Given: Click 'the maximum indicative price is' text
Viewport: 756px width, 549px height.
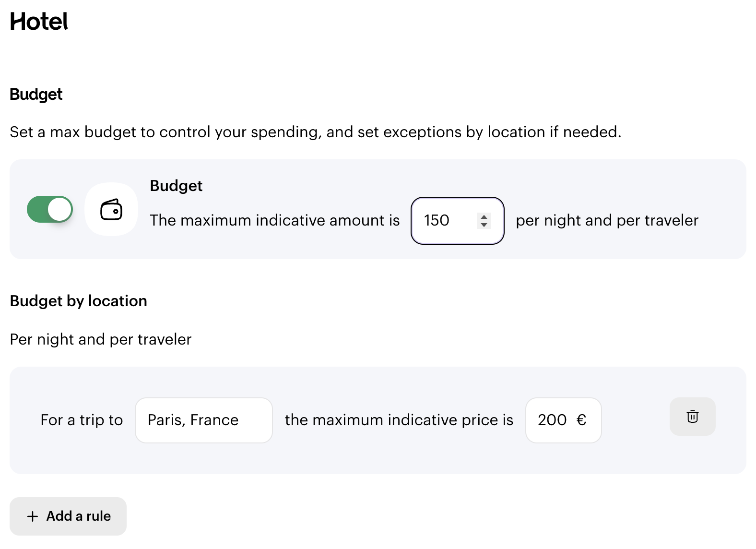Looking at the screenshot, I should (x=399, y=420).
